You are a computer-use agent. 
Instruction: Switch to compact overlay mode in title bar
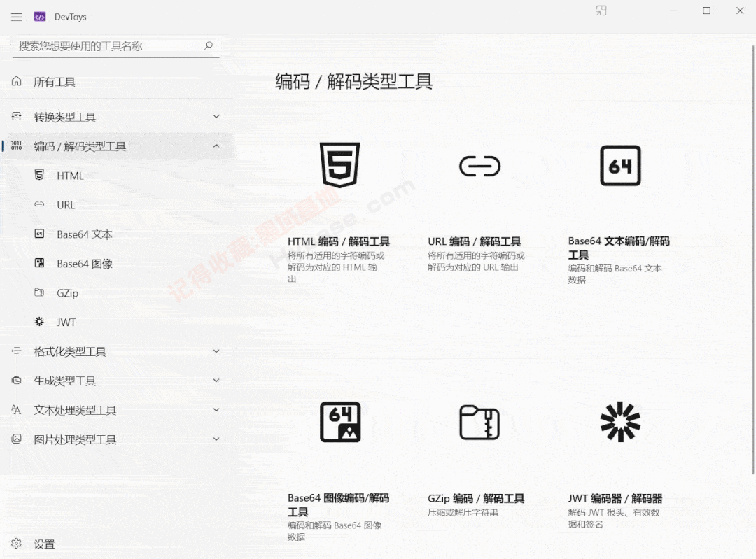coord(601,10)
